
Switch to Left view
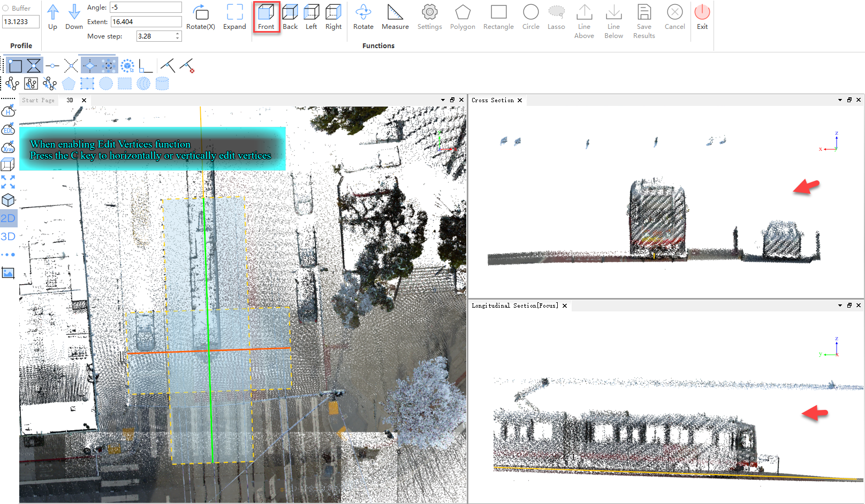click(312, 17)
